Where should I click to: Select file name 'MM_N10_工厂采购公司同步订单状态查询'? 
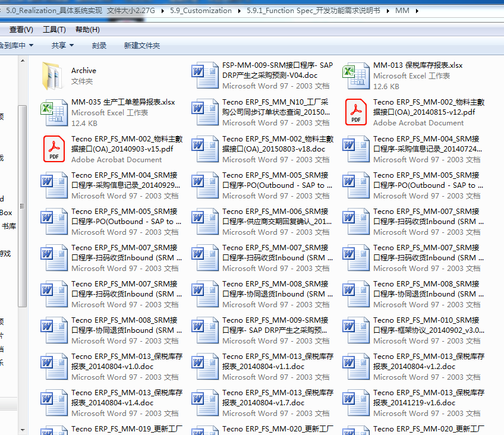coord(276,107)
